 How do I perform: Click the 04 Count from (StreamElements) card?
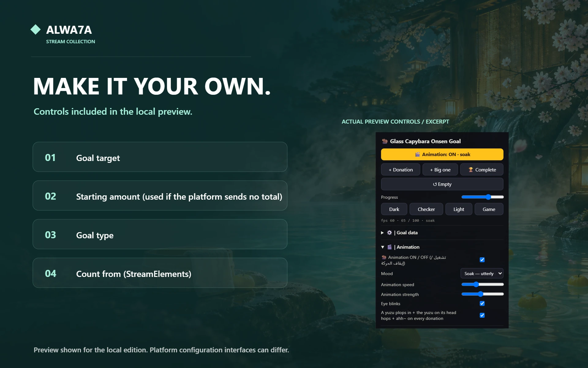(160, 273)
